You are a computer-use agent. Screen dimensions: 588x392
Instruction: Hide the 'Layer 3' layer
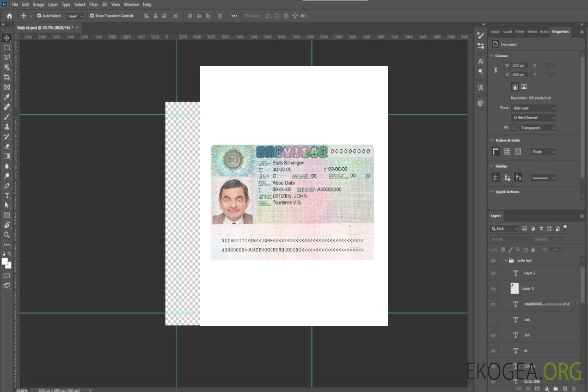point(493,289)
